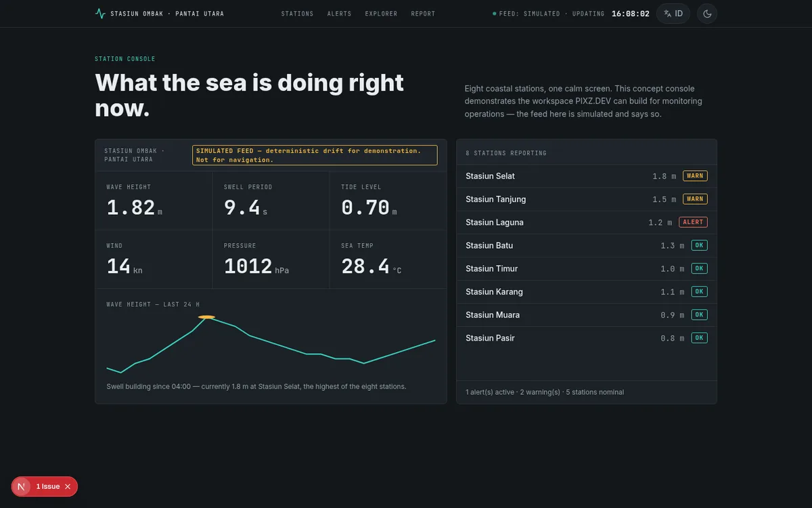Select the Stasiun Selat row
The height and width of the screenshot is (508, 812).
pyautogui.click(x=587, y=176)
